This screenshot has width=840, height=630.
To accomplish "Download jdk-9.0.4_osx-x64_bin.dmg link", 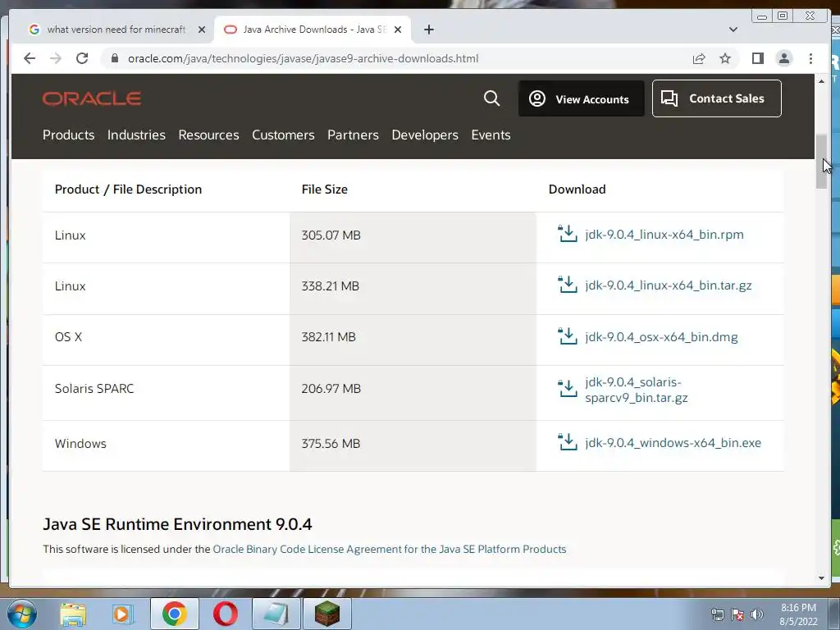I will click(x=661, y=337).
